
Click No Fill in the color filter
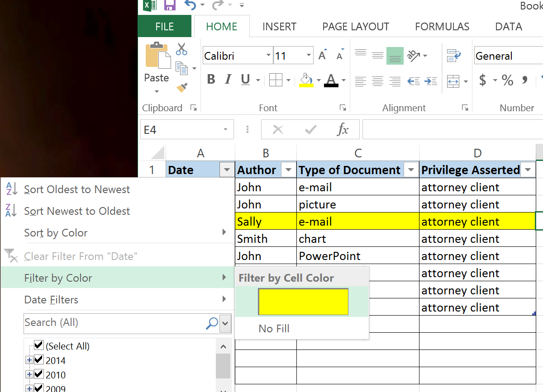pos(274,328)
